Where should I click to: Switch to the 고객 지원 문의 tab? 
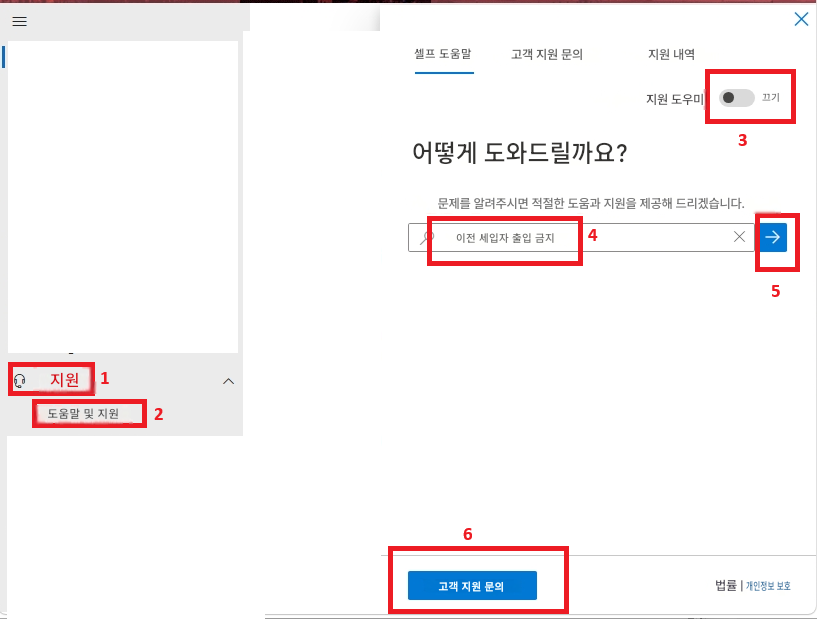click(x=547, y=54)
